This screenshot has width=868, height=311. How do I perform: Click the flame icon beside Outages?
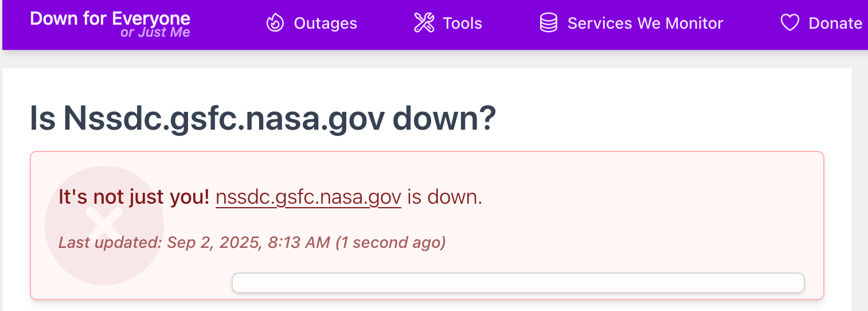pyautogui.click(x=275, y=23)
